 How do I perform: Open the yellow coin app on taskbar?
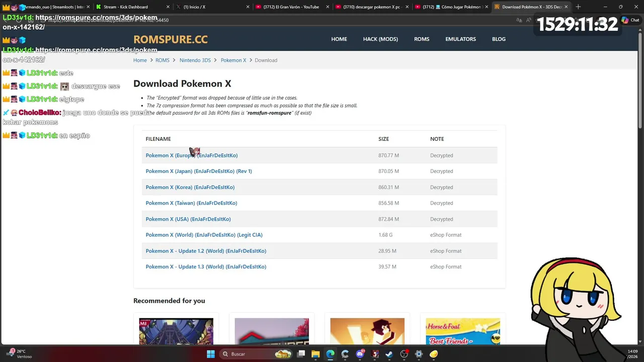point(434,354)
